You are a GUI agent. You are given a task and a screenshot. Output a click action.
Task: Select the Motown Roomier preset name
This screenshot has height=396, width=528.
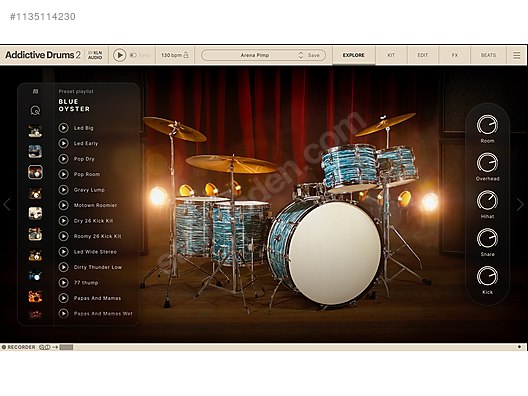click(x=95, y=205)
